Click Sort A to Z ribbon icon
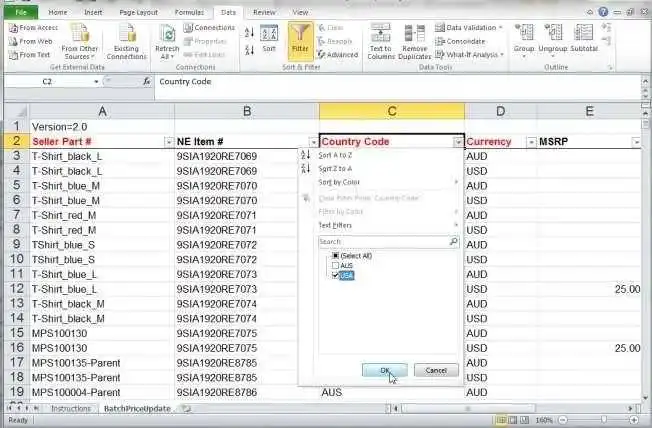Viewport: 652px width, 428px height. coord(249,32)
